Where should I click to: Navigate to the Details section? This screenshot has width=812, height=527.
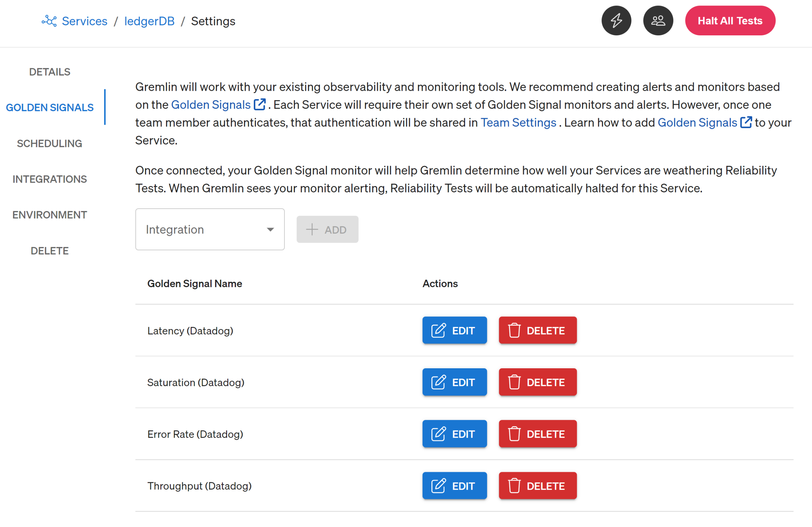(50, 72)
